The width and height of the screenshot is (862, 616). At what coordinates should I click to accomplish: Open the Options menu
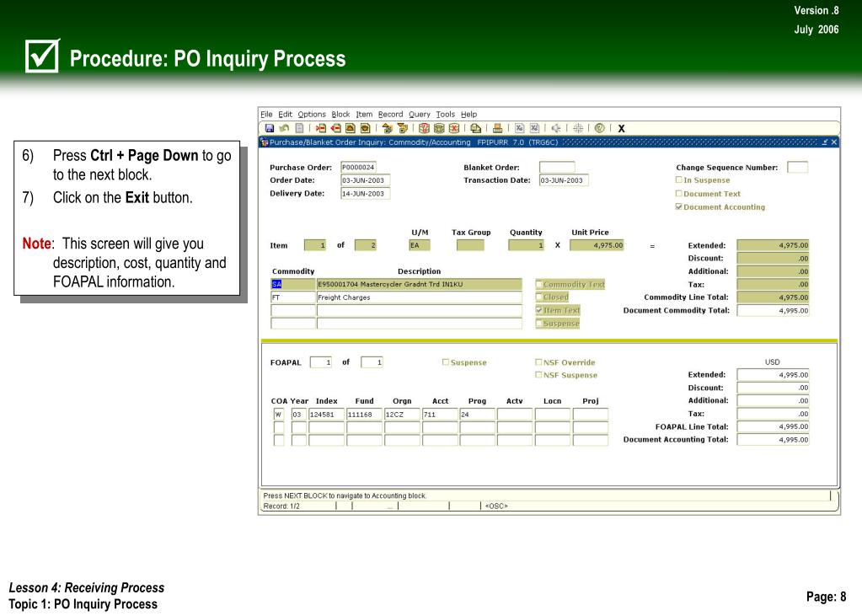[312, 115]
